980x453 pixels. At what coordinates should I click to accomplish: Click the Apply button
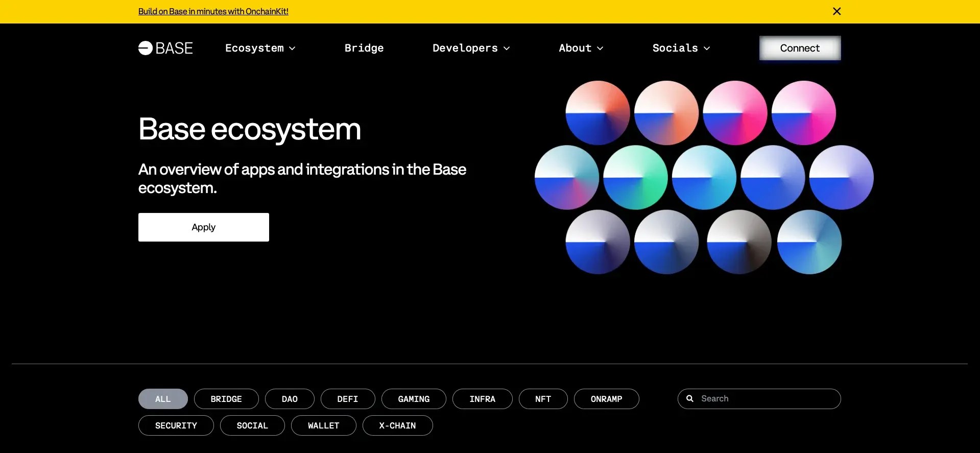pos(203,227)
